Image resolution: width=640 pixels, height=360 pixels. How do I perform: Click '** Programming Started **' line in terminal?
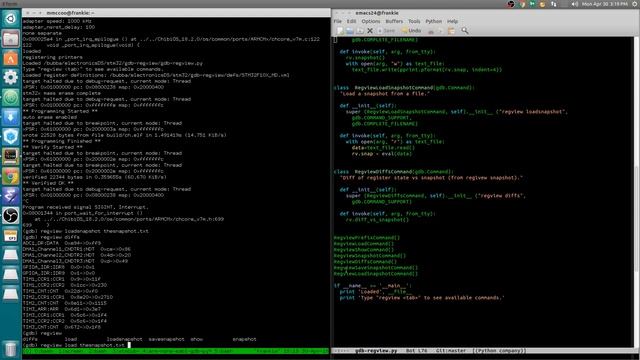[60, 111]
